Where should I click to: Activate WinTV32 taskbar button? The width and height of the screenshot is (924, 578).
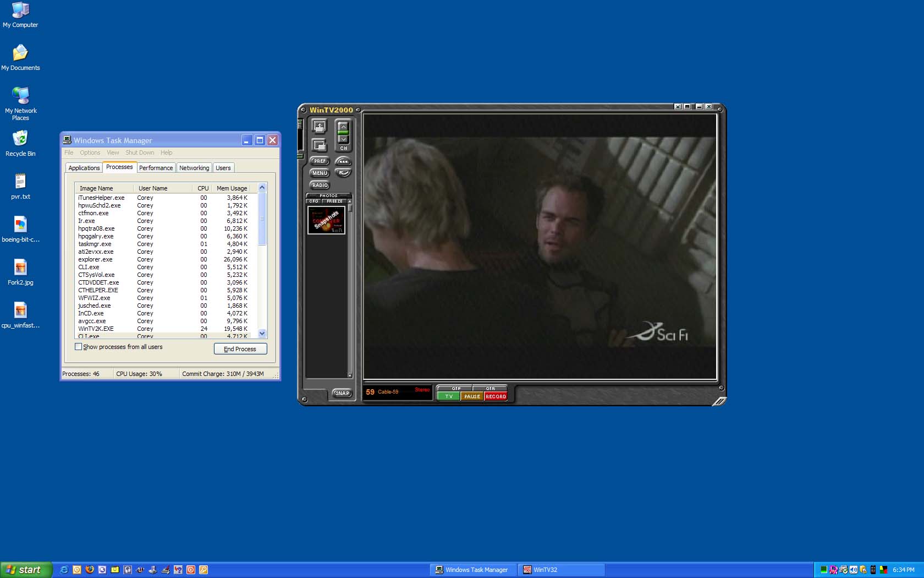[x=561, y=570]
